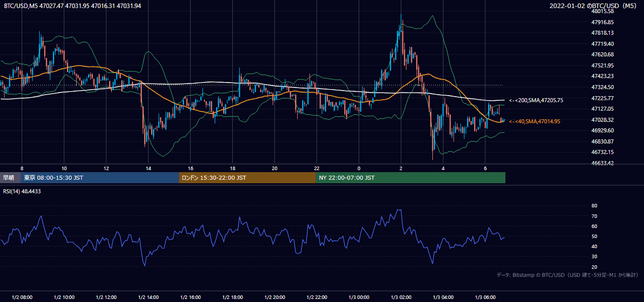The width and height of the screenshot is (644, 302).
Task: Select the 40 SMA label reading 47014.95
Action: pyautogui.click(x=535, y=121)
